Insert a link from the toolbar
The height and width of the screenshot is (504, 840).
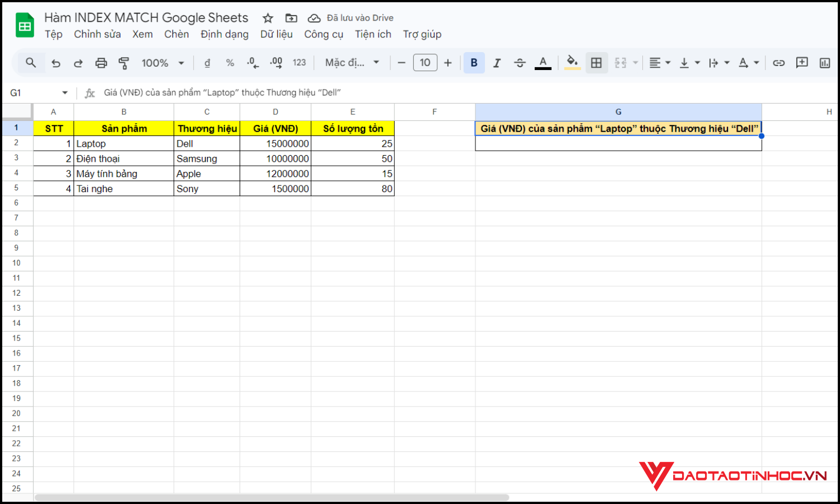pyautogui.click(x=779, y=63)
